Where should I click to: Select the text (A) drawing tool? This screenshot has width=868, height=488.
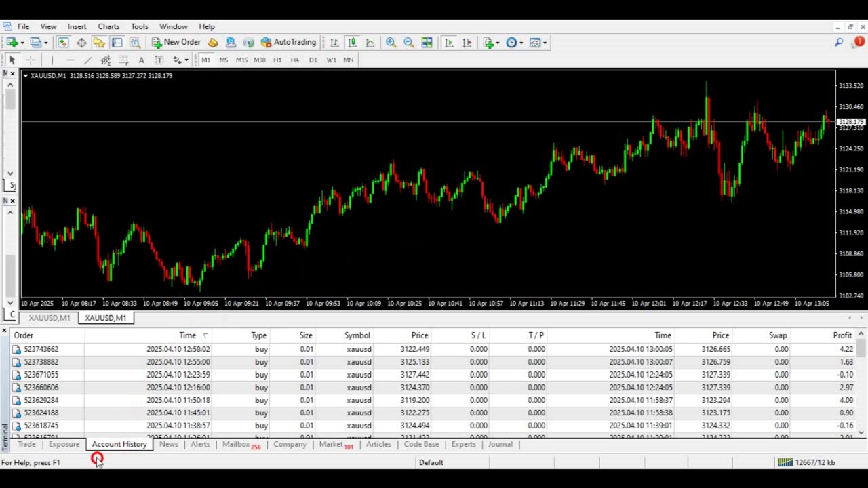[141, 60]
